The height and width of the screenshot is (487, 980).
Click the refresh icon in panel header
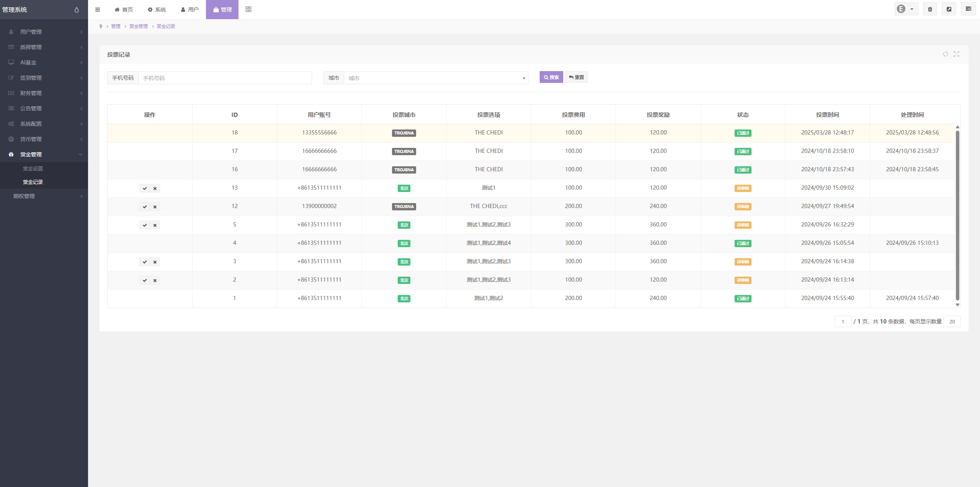point(945,54)
